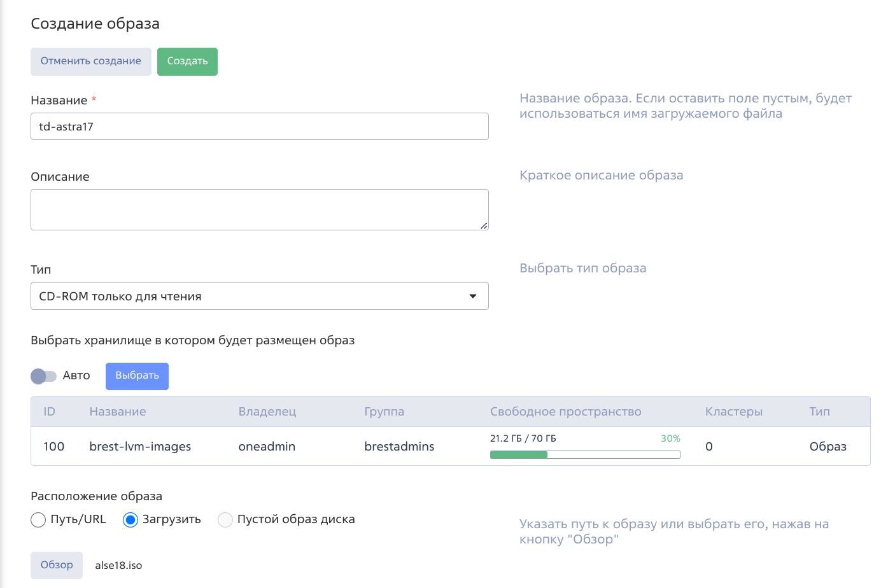Screen dimensions: 895x588
Task: Click the Владелец column header
Action: 267,412
